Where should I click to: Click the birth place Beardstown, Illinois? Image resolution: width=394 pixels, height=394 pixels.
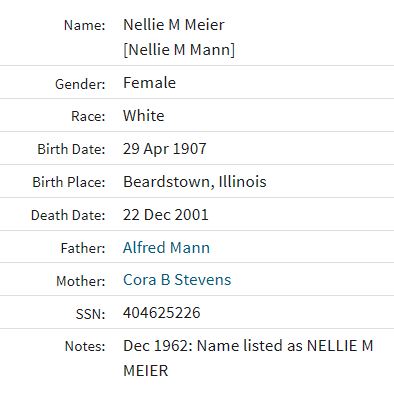click(x=195, y=182)
